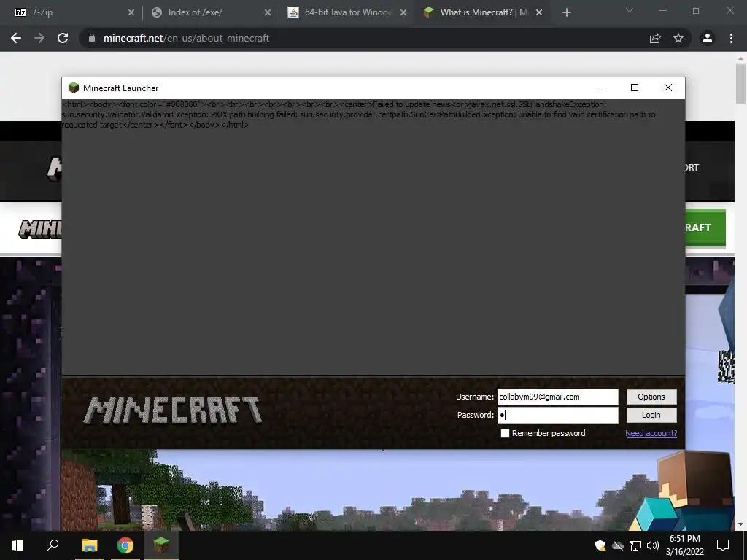Open the clock showing 6:51 PM
This screenshot has width=747, height=560.
[x=684, y=545]
